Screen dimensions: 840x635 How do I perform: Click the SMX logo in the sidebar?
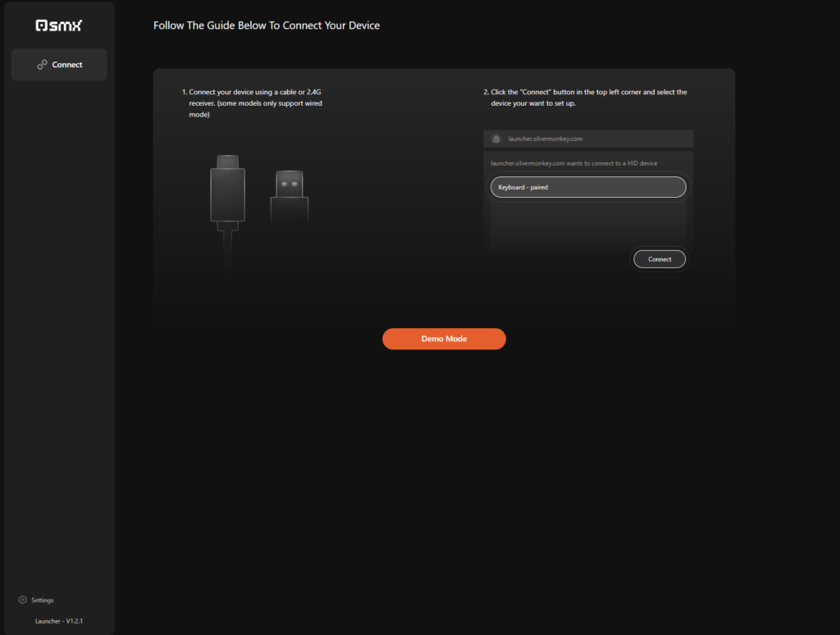[x=58, y=25]
